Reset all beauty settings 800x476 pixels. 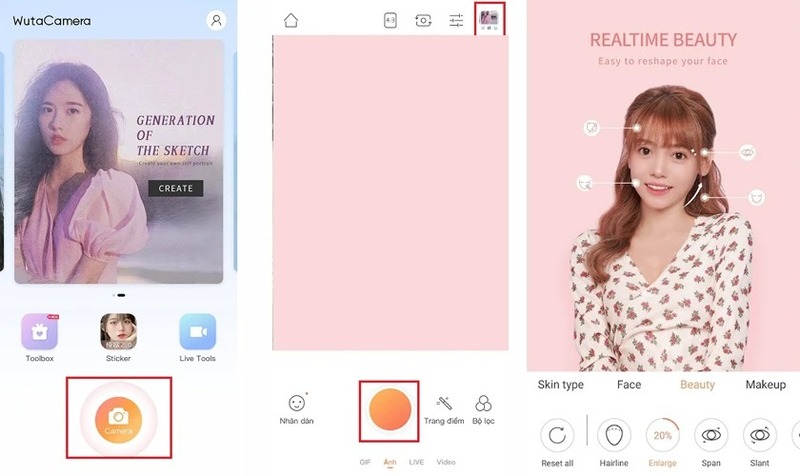click(x=557, y=443)
